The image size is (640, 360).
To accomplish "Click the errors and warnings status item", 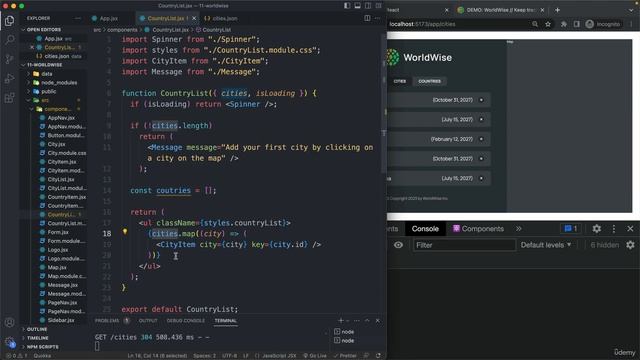I will click(16, 356).
